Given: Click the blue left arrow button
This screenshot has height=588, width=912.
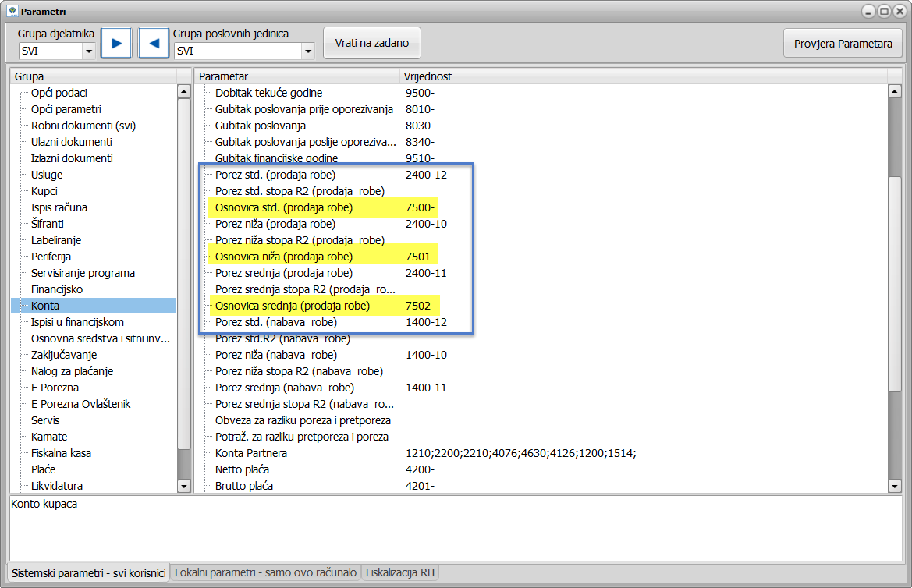Looking at the screenshot, I should (x=154, y=43).
